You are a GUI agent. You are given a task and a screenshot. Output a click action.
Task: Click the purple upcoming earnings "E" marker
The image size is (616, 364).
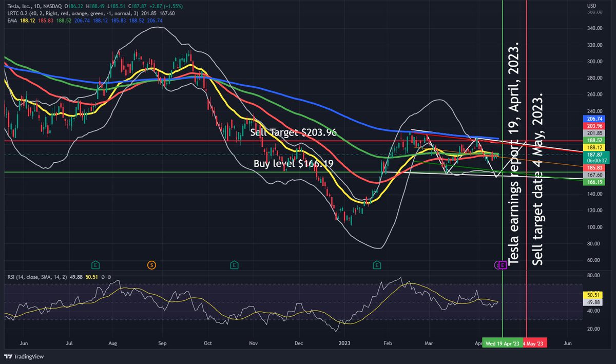click(x=503, y=265)
